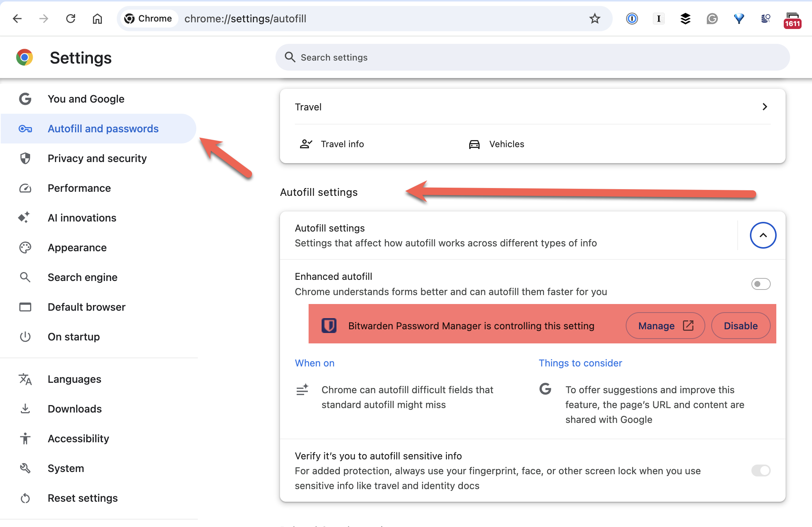The width and height of the screenshot is (812, 527).
Task: Open Languages settings
Action: [x=99, y=379]
